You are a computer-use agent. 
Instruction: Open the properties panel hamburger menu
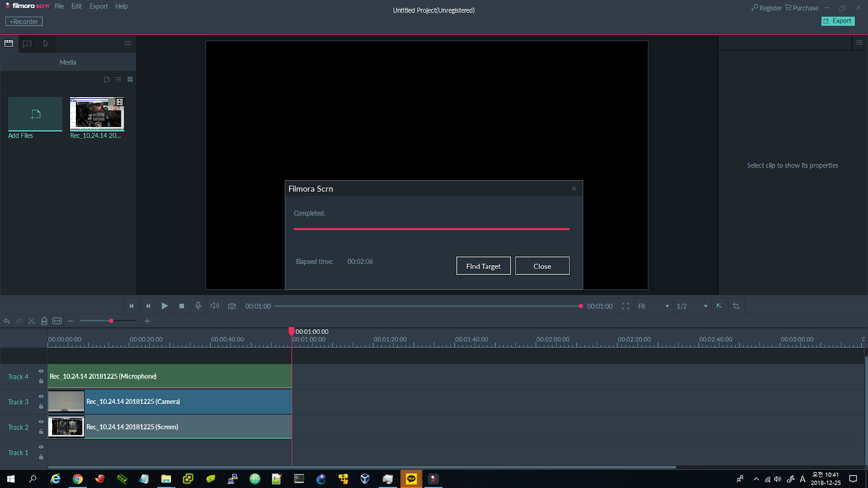click(x=859, y=42)
